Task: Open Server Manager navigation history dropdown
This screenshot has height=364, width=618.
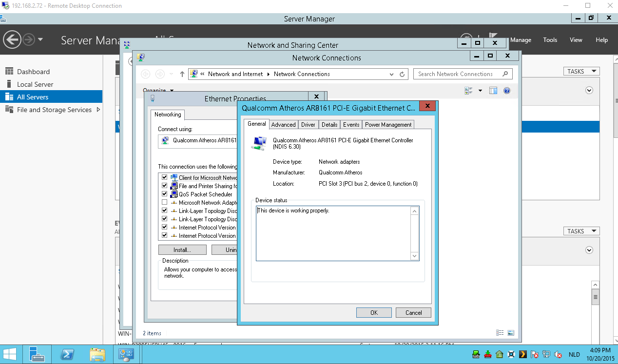Action: click(x=40, y=39)
